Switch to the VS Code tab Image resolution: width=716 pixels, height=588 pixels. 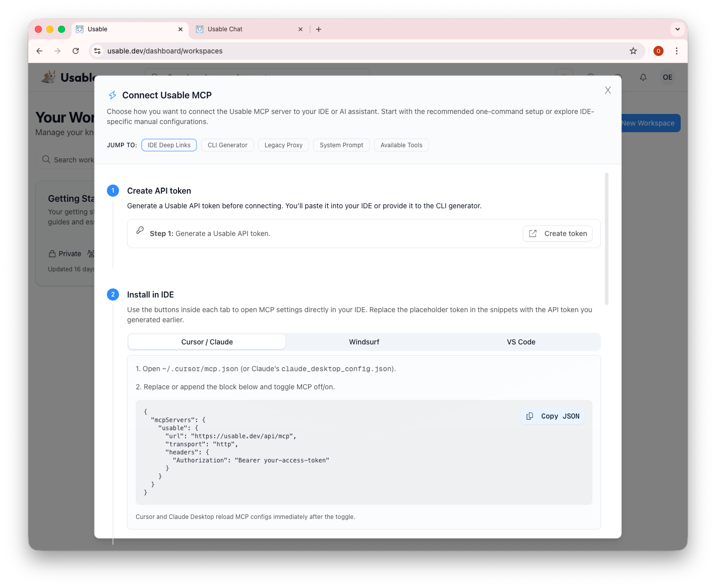(521, 341)
